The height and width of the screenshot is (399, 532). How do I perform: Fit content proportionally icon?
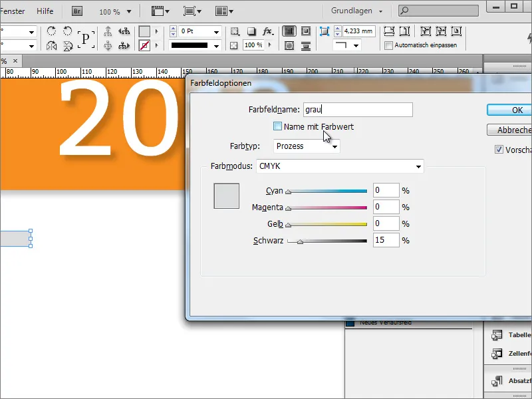pos(405,31)
